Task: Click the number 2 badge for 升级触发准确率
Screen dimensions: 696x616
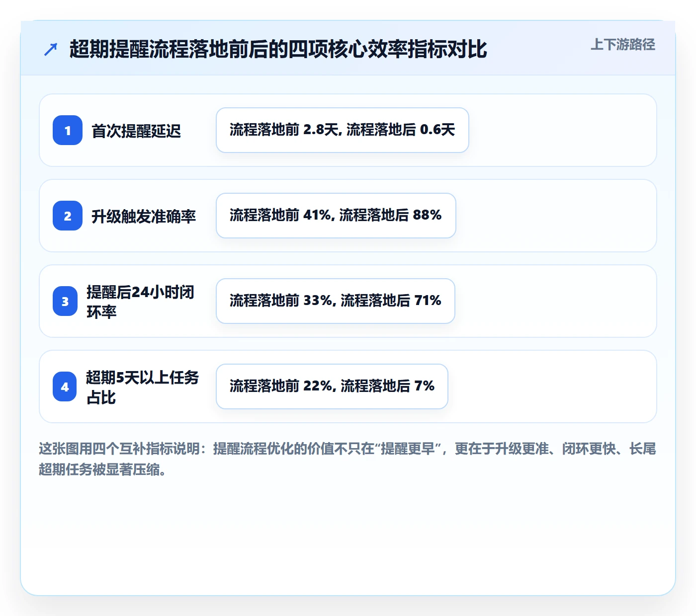Action: (68, 216)
